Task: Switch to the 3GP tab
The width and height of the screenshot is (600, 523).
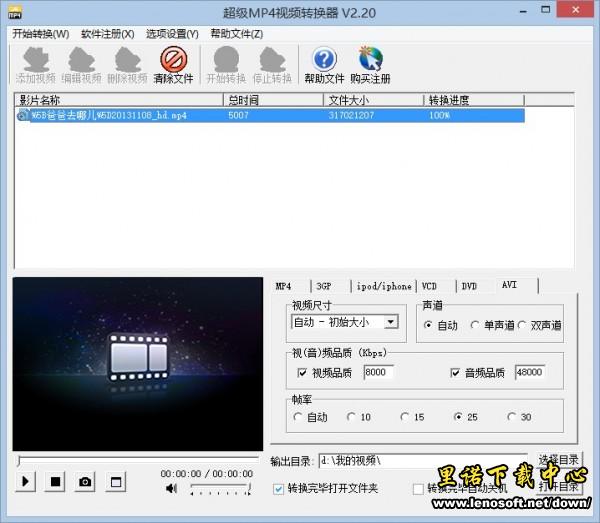Action: 331,286
